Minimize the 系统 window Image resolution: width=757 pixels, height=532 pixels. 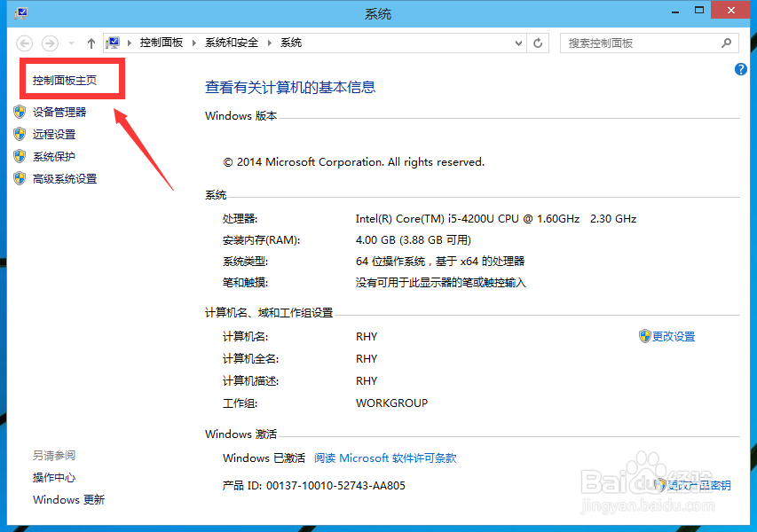(675, 11)
